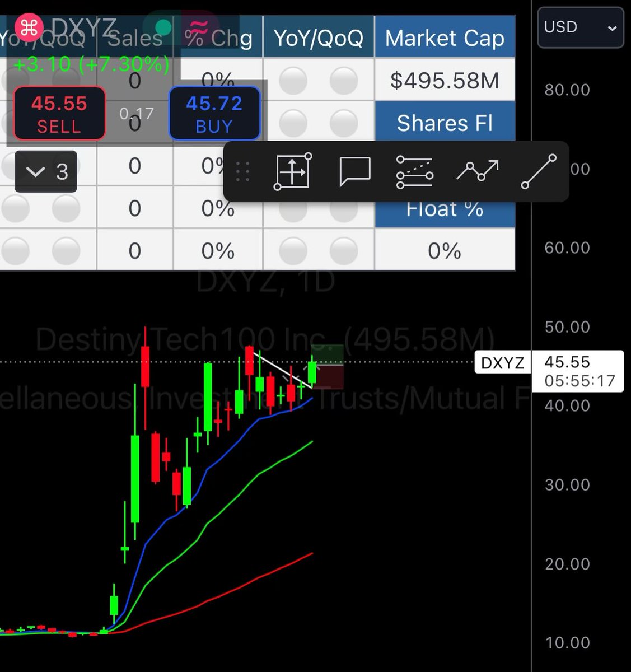Grab the drawing toolbar drag handle
The image size is (631, 672).
pyautogui.click(x=242, y=171)
